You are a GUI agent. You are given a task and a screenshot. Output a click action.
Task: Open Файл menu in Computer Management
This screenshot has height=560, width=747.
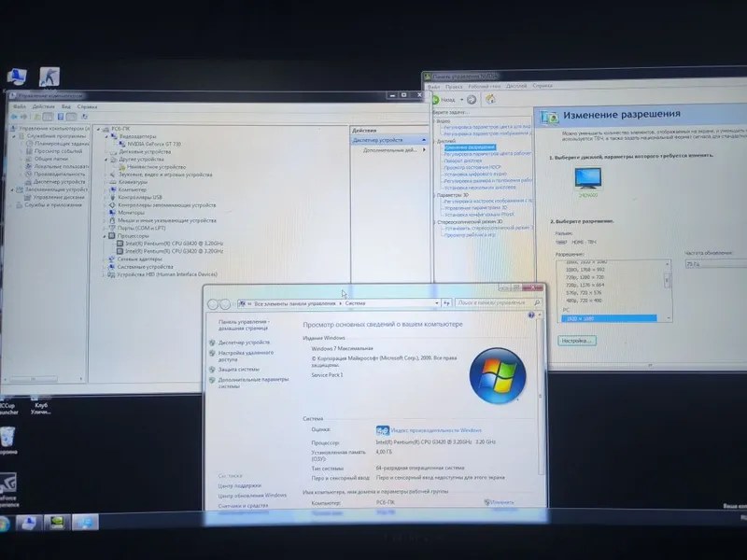(20, 106)
